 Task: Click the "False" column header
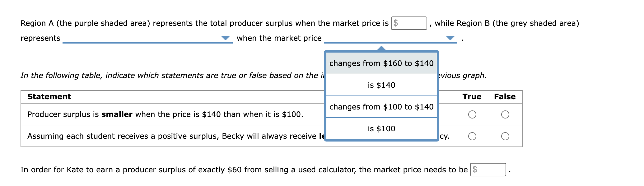click(x=505, y=97)
